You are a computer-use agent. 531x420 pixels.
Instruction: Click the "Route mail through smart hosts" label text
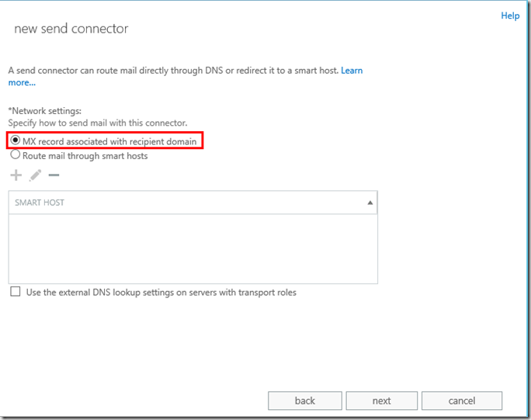(85, 155)
